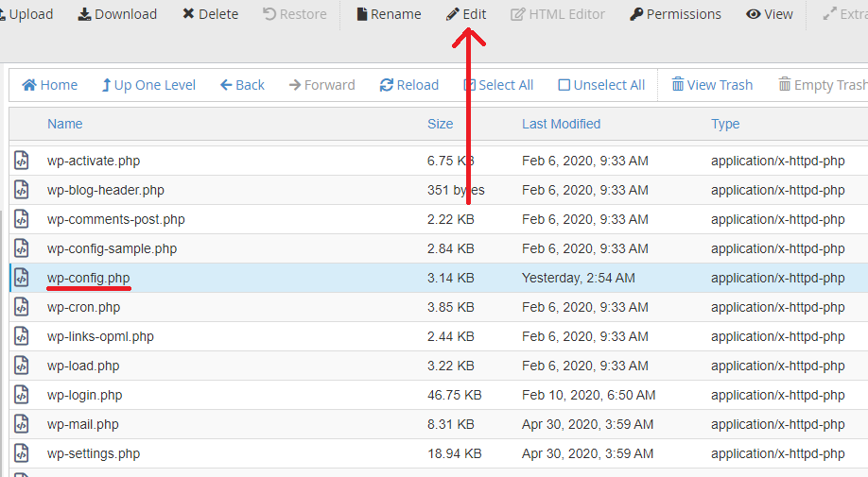Screen dimensions: 868x477
Task: Select the wp-cron.php row
Action: click(83, 307)
